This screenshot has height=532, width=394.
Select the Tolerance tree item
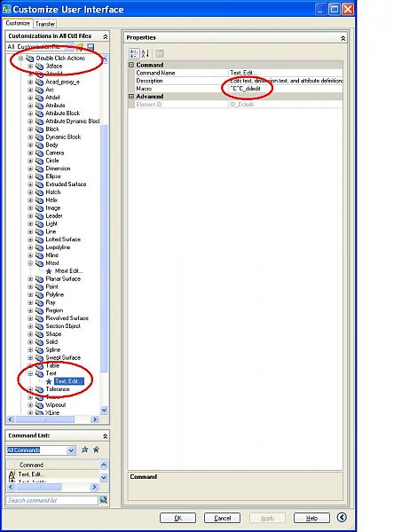pyautogui.click(x=58, y=389)
